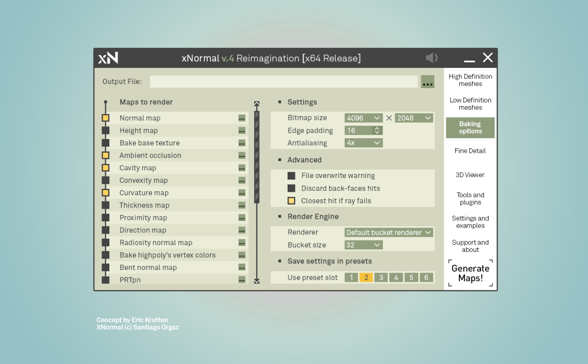
Task: Open PRTpn options ellipsis
Action: [242, 280]
